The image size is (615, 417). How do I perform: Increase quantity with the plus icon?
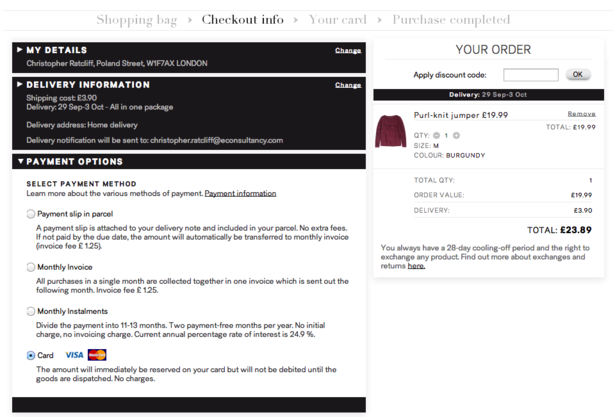point(456,135)
